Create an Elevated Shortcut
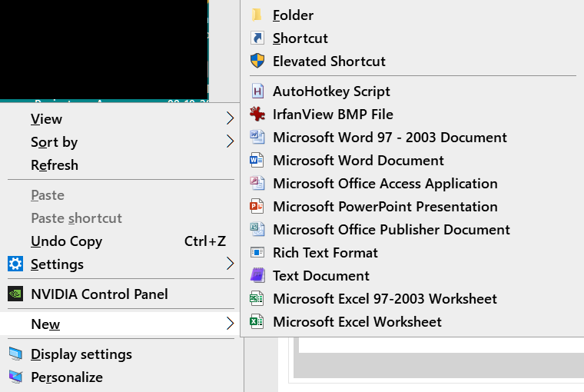Image resolution: width=584 pixels, height=392 pixels. (x=413, y=61)
